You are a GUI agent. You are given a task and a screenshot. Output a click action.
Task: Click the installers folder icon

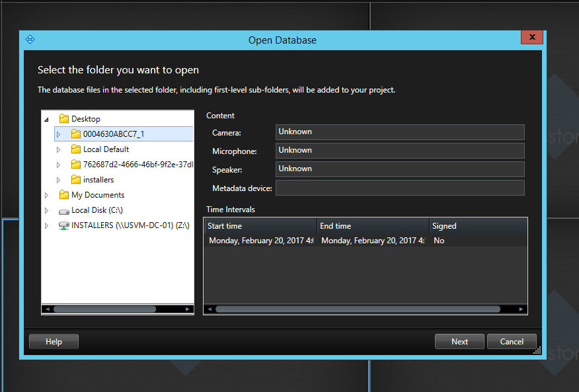coord(76,179)
